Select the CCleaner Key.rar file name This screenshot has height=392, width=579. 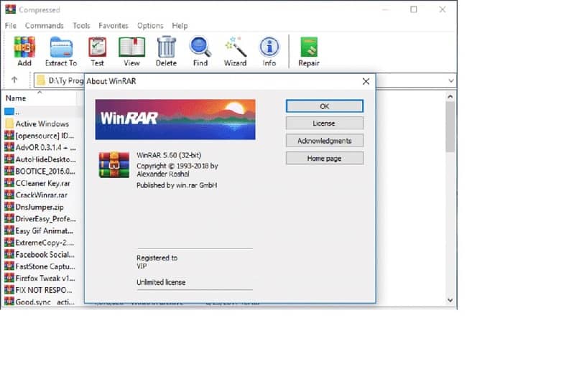[x=43, y=183]
